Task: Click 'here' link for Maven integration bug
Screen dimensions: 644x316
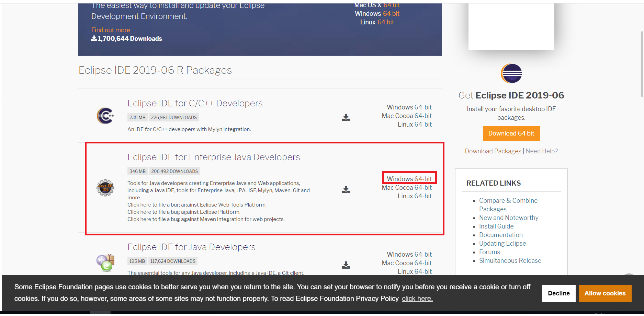Action: point(146,219)
